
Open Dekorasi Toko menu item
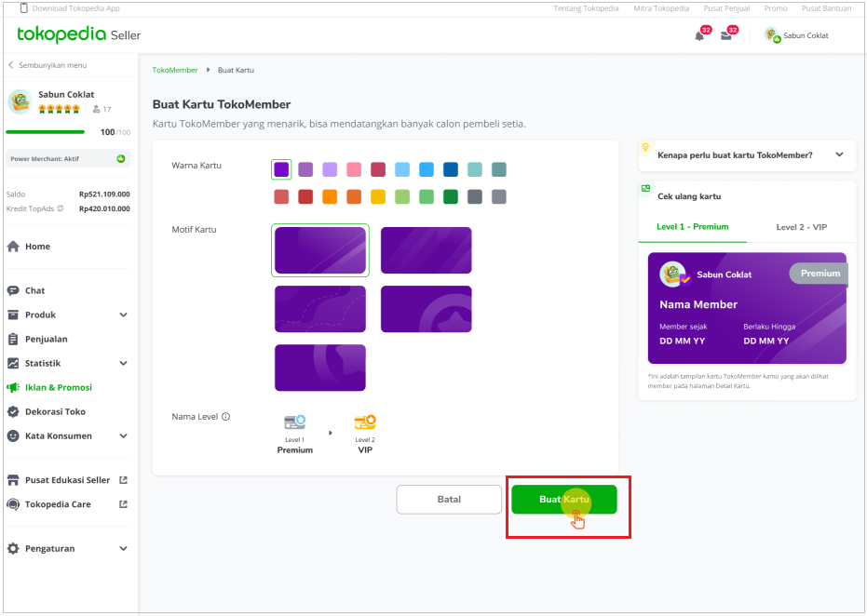pyautogui.click(x=55, y=411)
